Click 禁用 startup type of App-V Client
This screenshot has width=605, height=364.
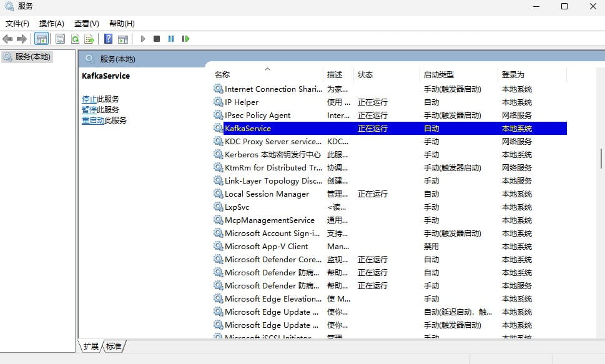click(431, 246)
